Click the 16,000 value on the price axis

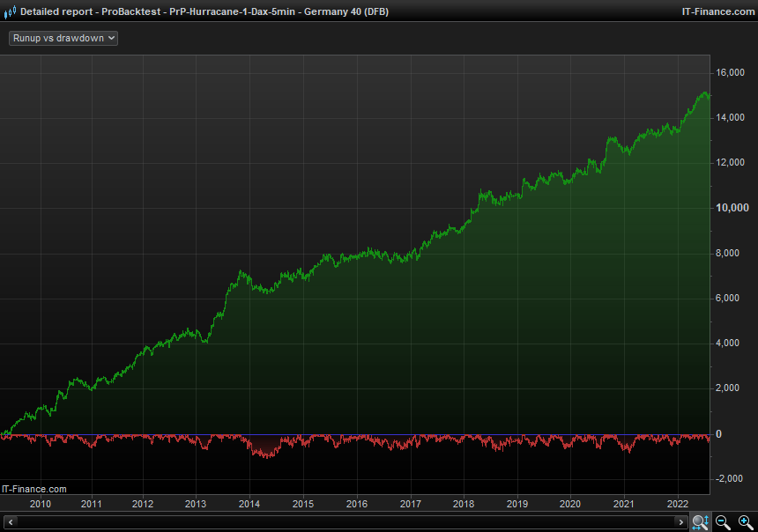[x=732, y=73]
